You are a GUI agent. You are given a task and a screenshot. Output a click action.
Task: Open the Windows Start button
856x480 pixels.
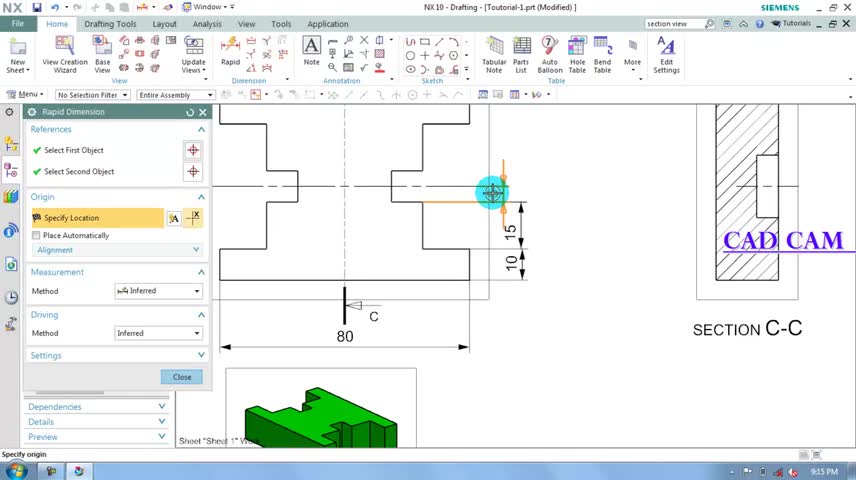[x=15, y=471]
